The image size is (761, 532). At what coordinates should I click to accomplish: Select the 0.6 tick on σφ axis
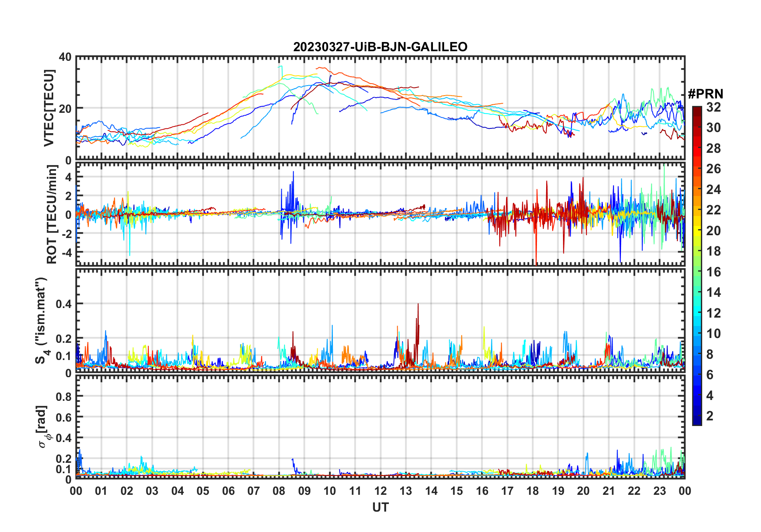coord(64,417)
